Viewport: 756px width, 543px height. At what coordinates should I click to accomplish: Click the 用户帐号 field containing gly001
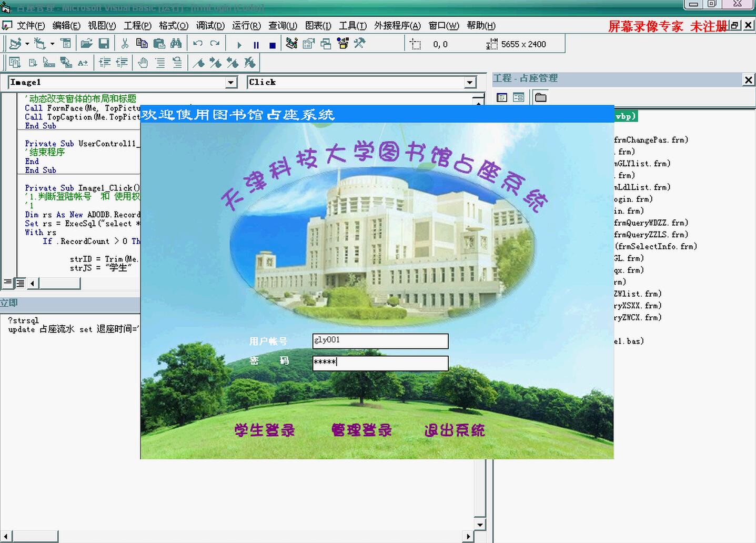[x=380, y=341]
